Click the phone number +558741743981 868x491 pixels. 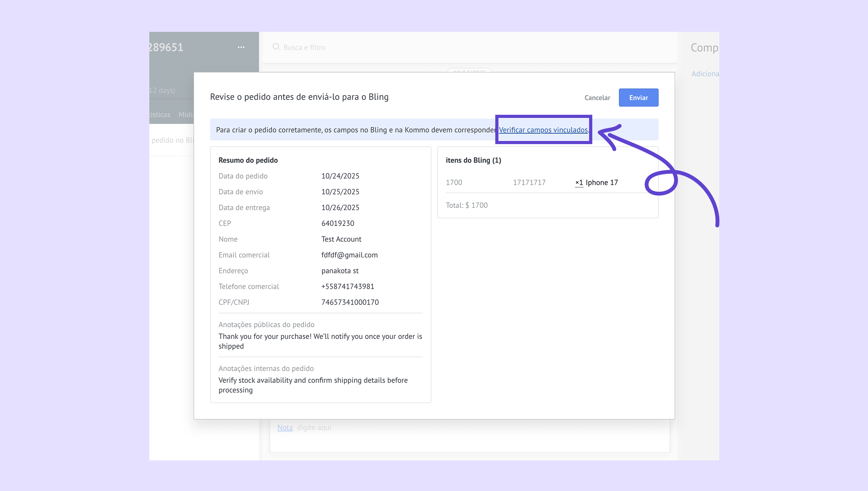pyautogui.click(x=348, y=287)
